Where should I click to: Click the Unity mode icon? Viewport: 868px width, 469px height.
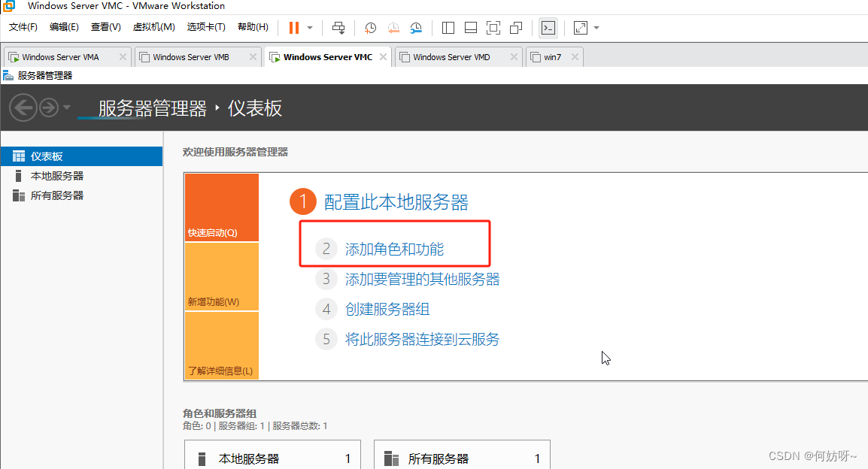click(x=516, y=28)
